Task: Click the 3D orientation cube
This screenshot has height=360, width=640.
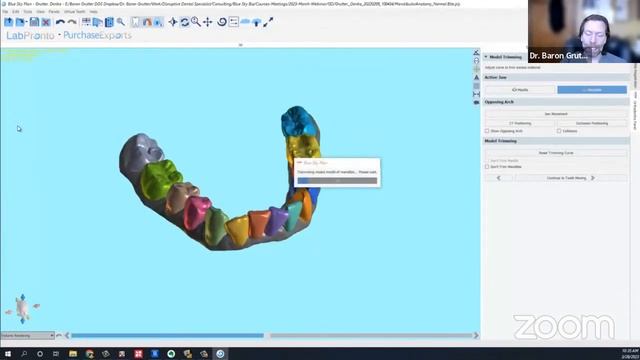Action: [22, 309]
